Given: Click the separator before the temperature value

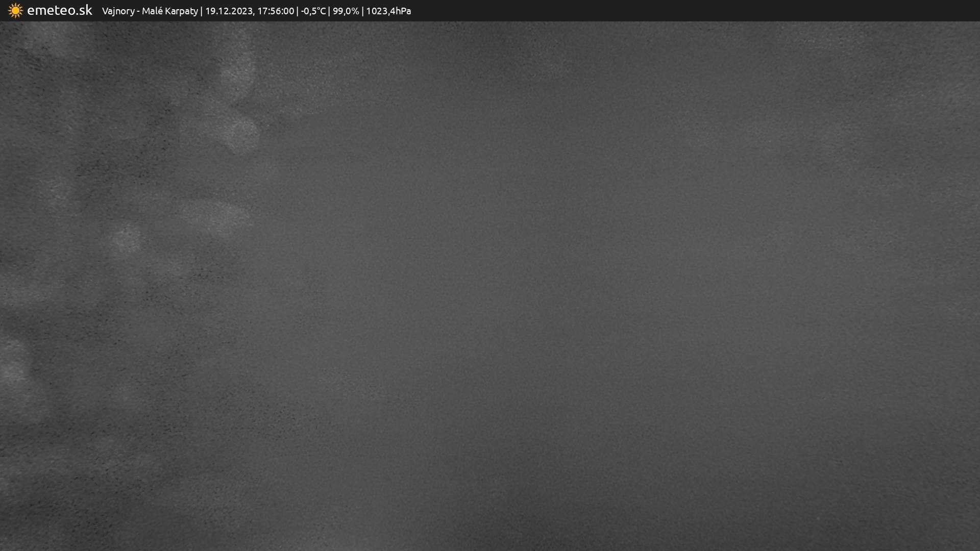Looking at the screenshot, I should point(298,11).
